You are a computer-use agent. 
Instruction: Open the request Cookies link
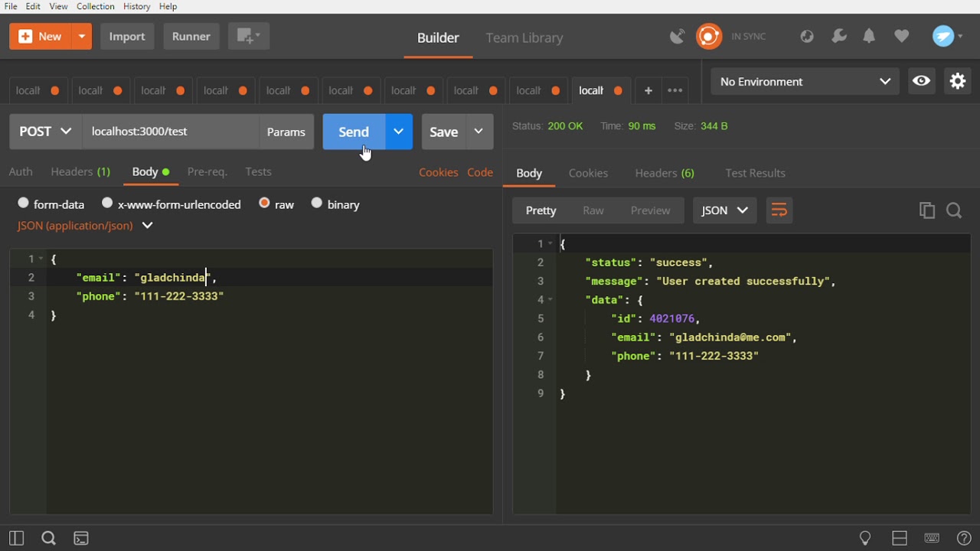click(439, 172)
